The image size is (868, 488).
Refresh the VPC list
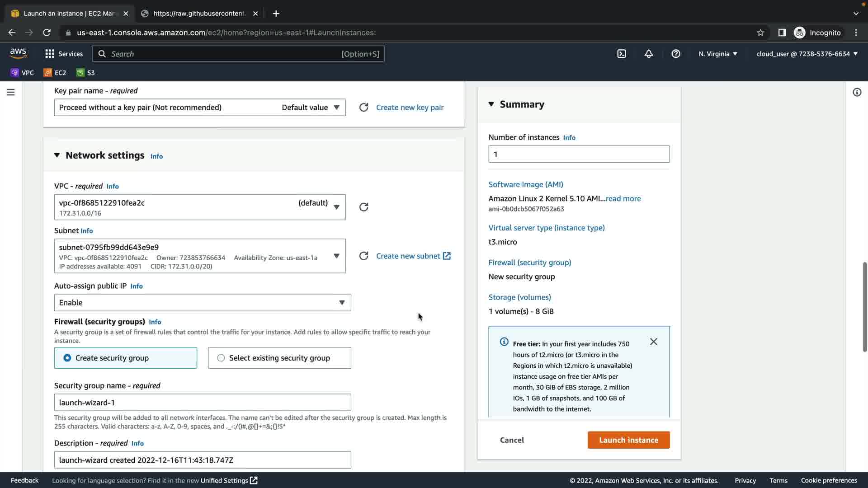coord(363,207)
